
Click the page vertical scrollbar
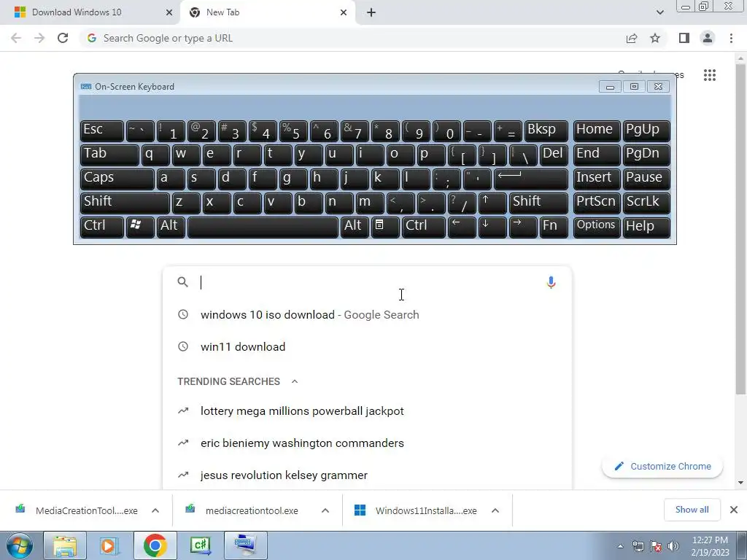click(740, 228)
